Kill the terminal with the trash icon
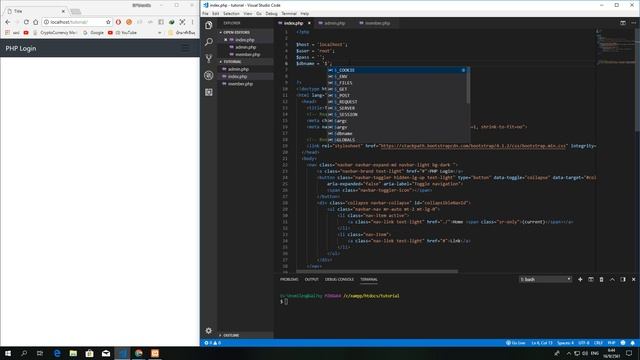 [601, 280]
